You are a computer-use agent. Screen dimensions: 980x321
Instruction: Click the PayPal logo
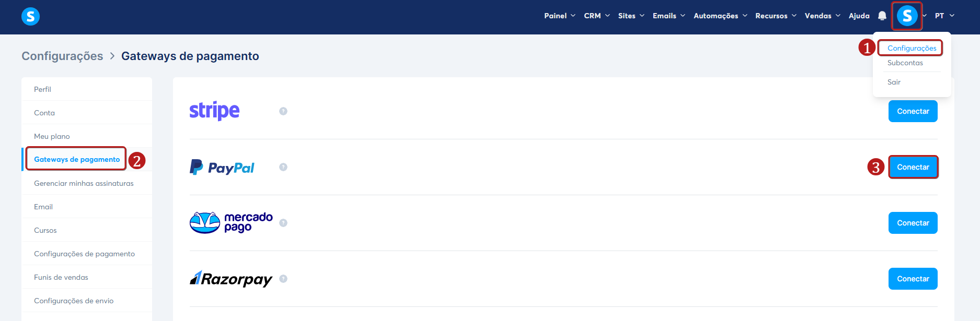(222, 167)
